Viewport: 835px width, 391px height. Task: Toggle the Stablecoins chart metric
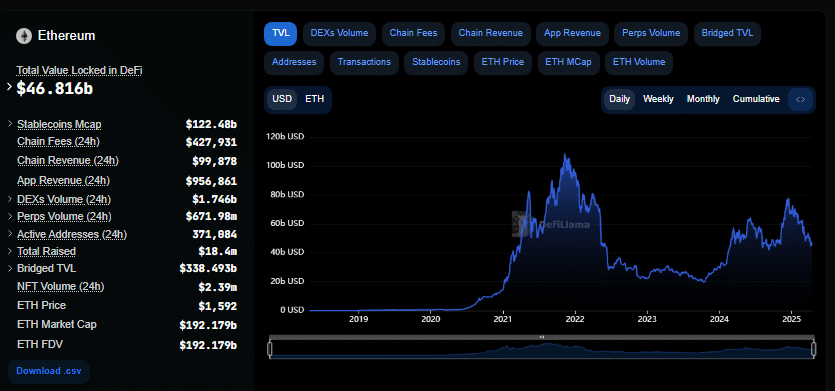tap(436, 62)
